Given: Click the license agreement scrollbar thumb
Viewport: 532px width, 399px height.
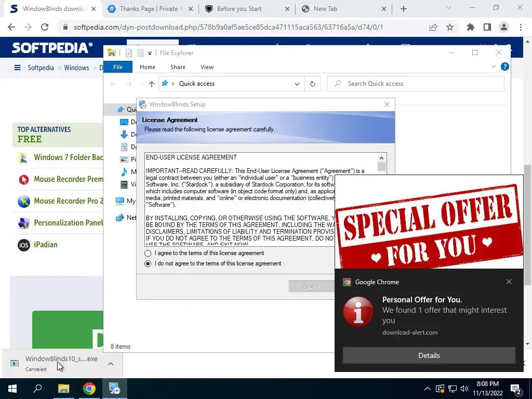Looking at the screenshot, I should point(381,167).
